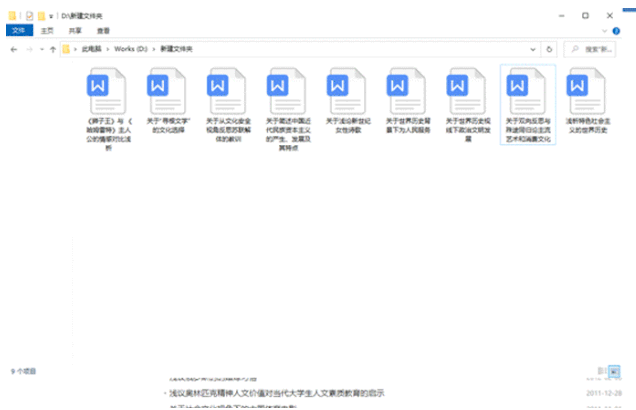Click the D:\新建文件夹 window title text
The width and height of the screenshot is (636, 410).
[82, 16]
